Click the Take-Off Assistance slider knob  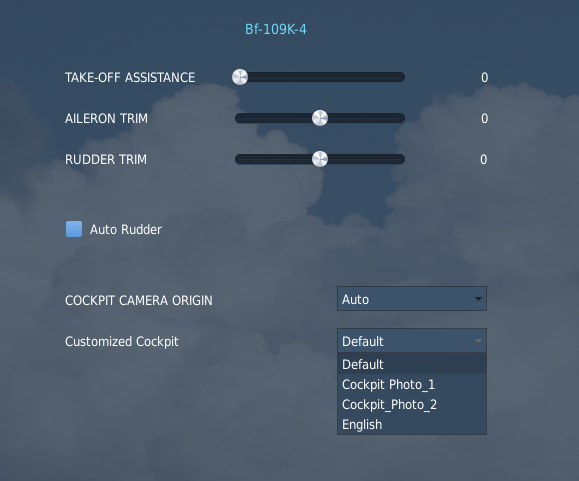point(240,77)
